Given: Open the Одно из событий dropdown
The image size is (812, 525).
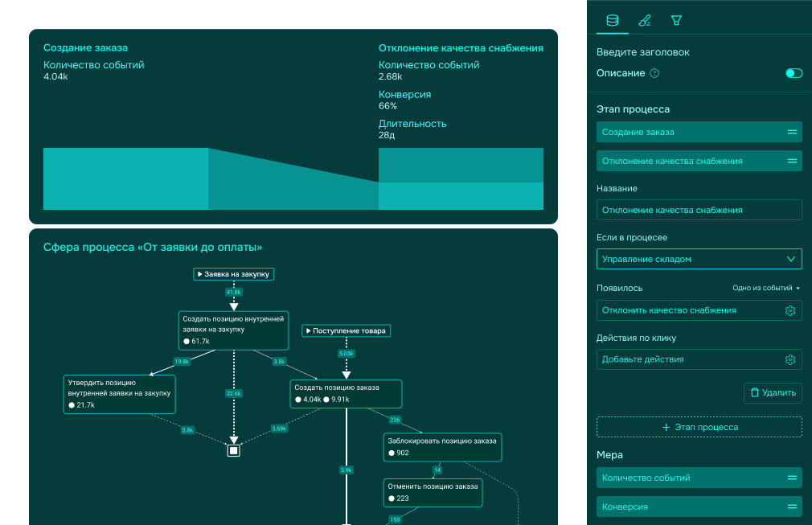Looking at the screenshot, I should click(x=766, y=288).
